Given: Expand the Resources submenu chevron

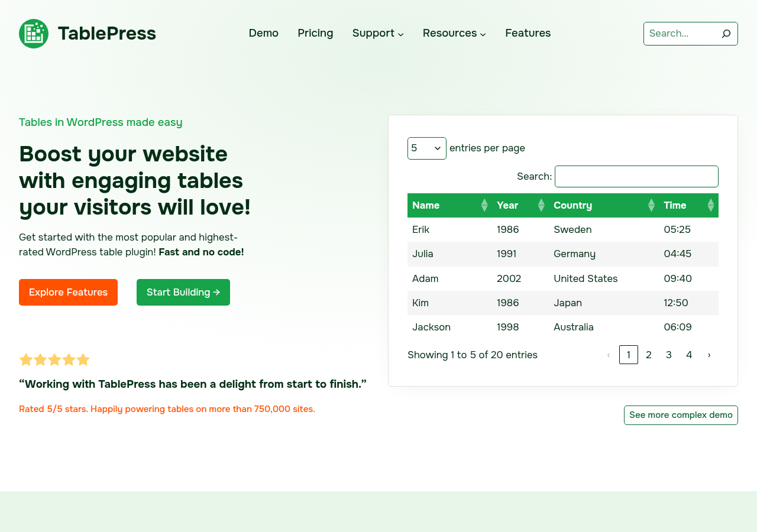Looking at the screenshot, I should (483, 34).
